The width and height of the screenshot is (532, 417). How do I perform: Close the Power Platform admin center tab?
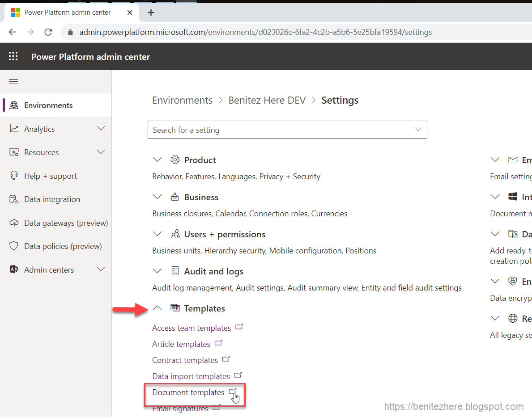click(x=130, y=13)
